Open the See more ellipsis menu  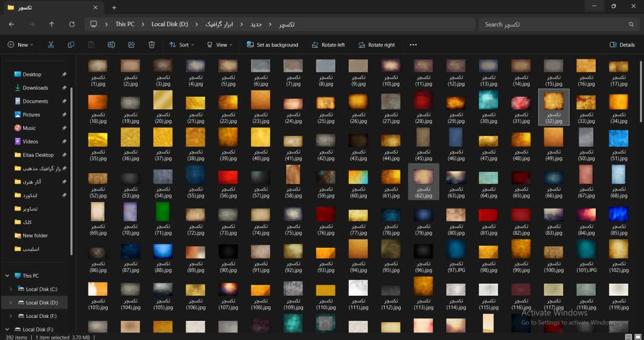(x=413, y=45)
